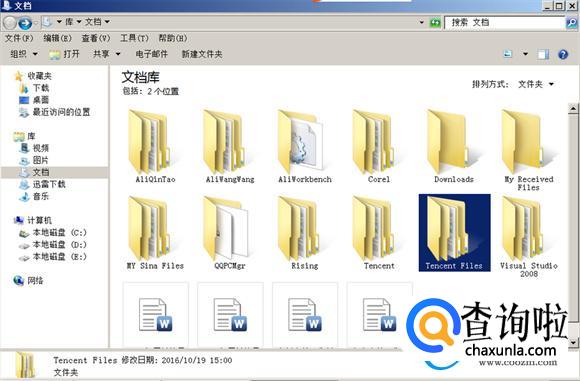Open the 组织 dropdown menu

coord(24,54)
